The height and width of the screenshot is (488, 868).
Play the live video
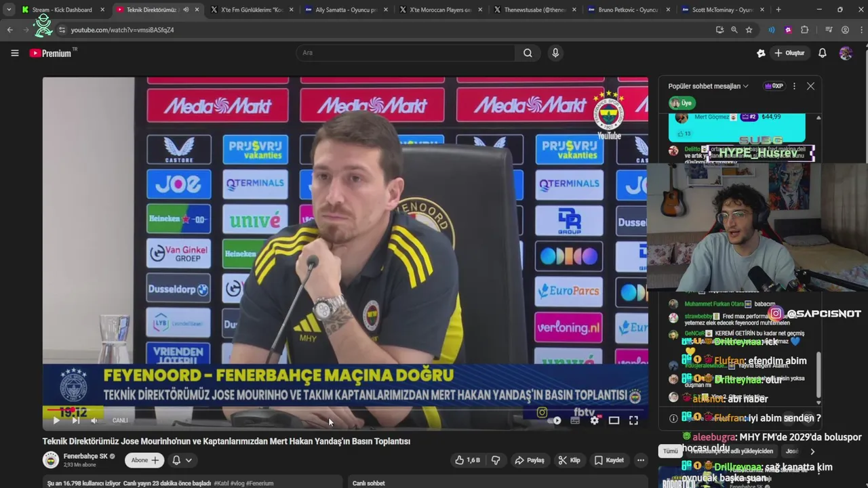(56, 420)
